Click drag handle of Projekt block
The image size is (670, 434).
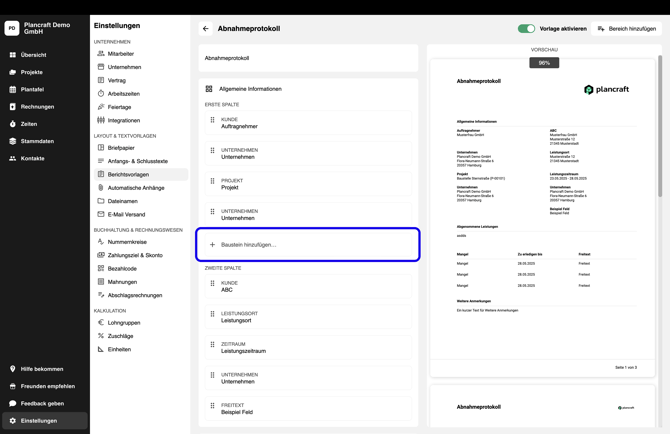pos(212,181)
